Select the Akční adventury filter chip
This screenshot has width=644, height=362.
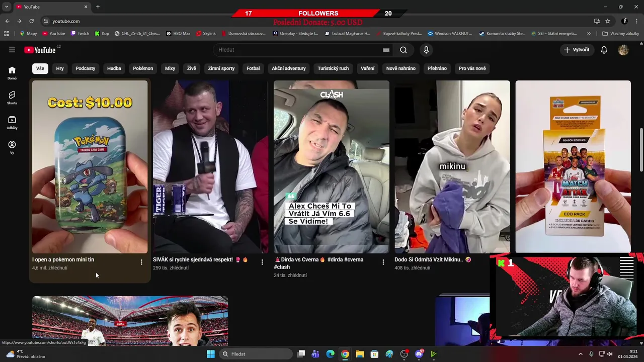[289, 68]
